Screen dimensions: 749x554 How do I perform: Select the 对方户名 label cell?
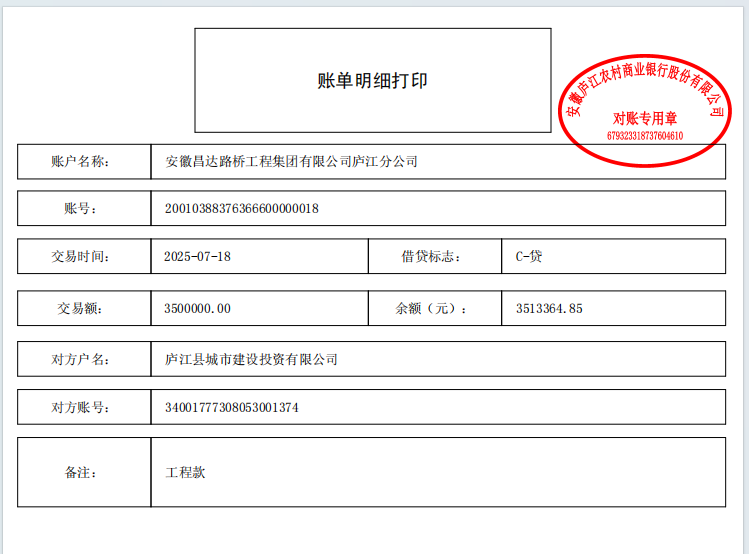click(x=85, y=359)
